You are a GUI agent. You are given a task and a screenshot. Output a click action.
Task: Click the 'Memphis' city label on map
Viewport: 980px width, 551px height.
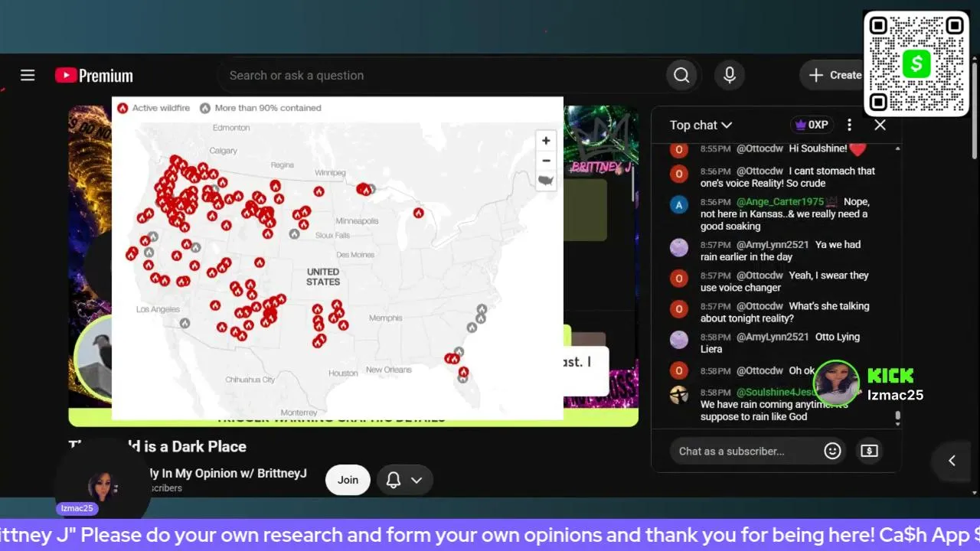tap(385, 318)
